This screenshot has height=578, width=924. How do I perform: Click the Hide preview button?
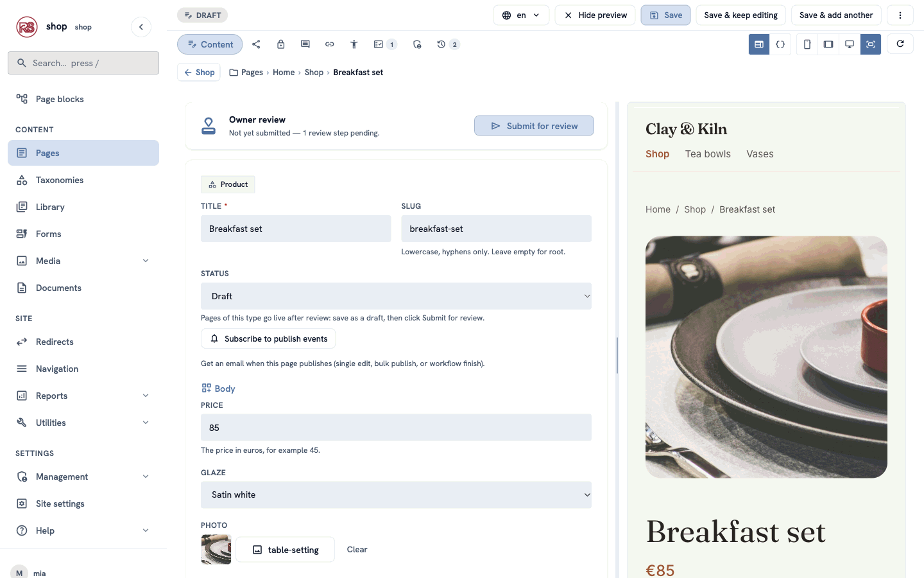(x=595, y=15)
